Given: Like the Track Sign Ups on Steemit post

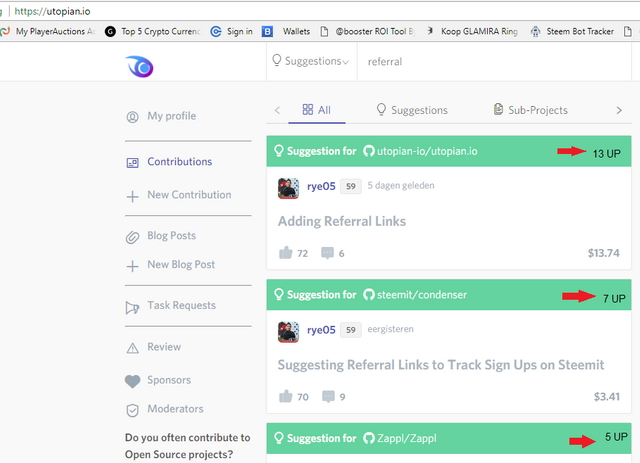Looking at the screenshot, I should coord(286,396).
